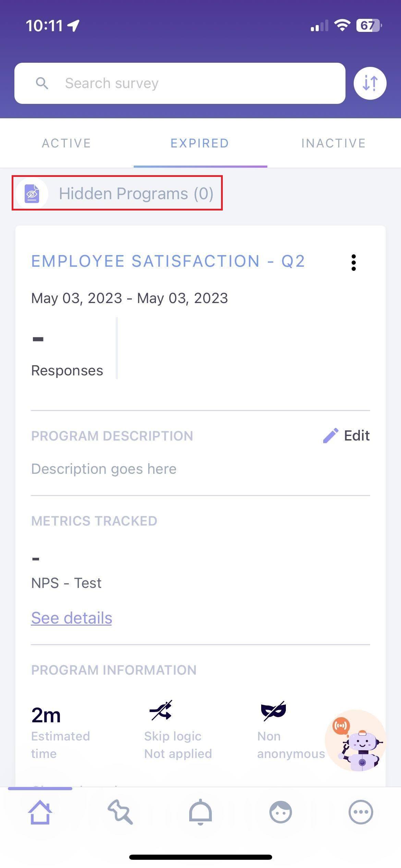The height and width of the screenshot is (868, 401).
Task: Select the EXPIRED tab
Action: 200,143
